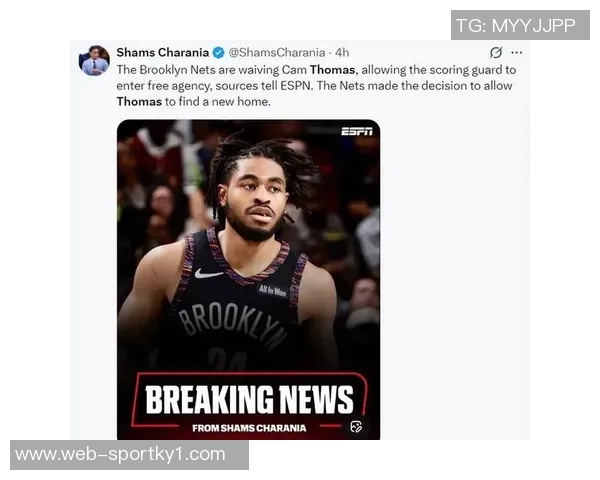Click the Nike swoosh on the jersey

pos(209,274)
